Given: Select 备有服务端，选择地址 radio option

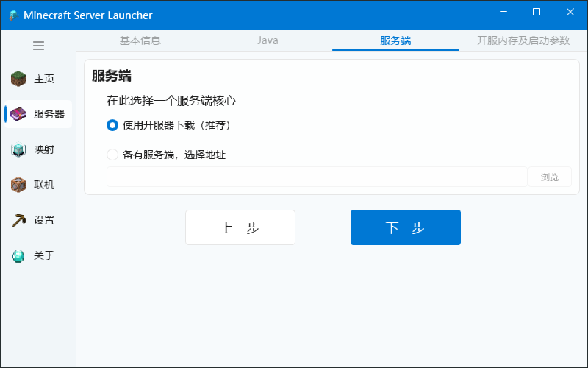Looking at the screenshot, I should click(x=112, y=155).
